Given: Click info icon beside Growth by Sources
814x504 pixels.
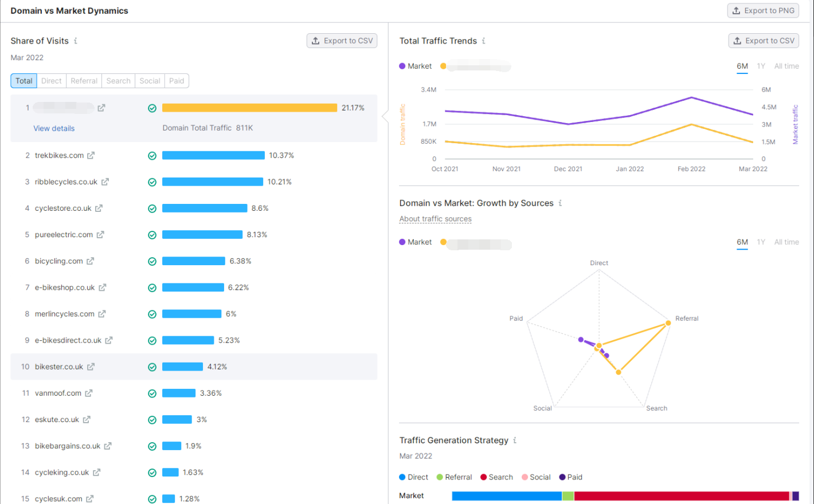Looking at the screenshot, I should pyautogui.click(x=560, y=203).
